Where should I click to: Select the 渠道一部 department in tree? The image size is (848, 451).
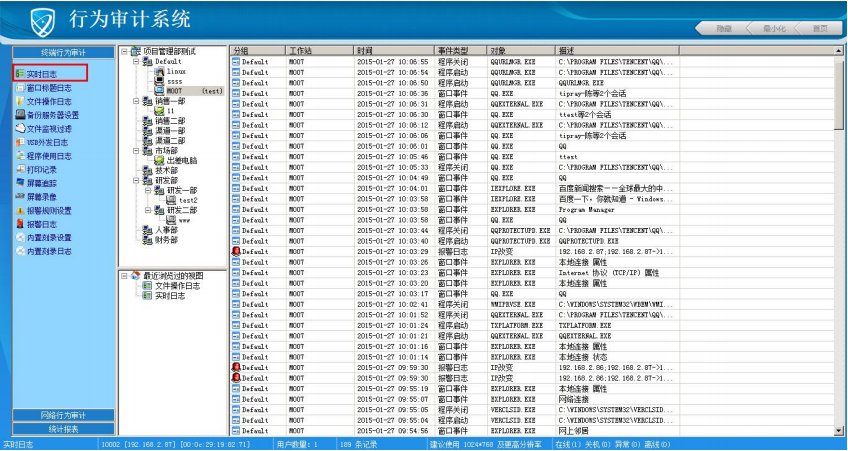pyautogui.click(x=170, y=131)
